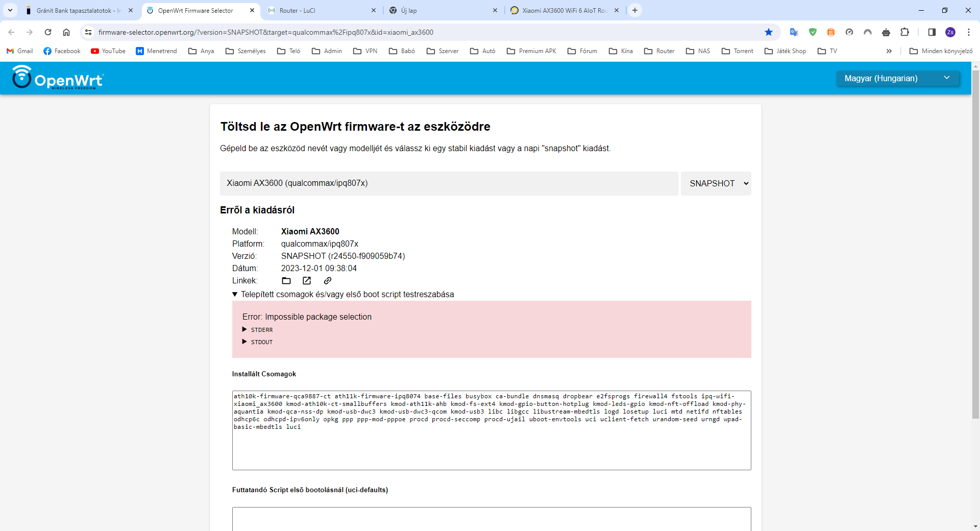Expand the STDOUT details

tap(258, 342)
